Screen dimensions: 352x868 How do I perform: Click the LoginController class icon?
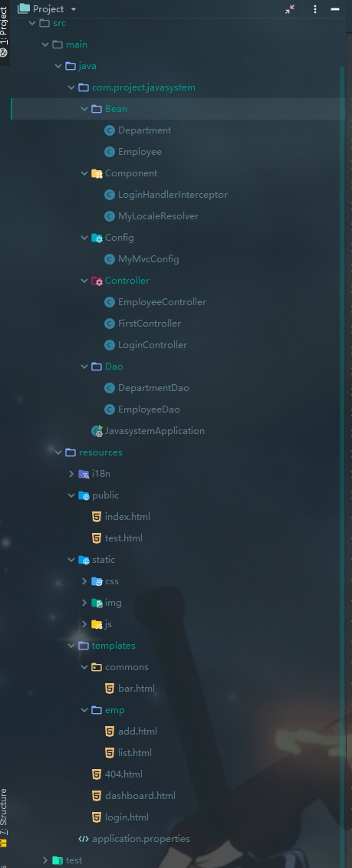pyautogui.click(x=110, y=345)
